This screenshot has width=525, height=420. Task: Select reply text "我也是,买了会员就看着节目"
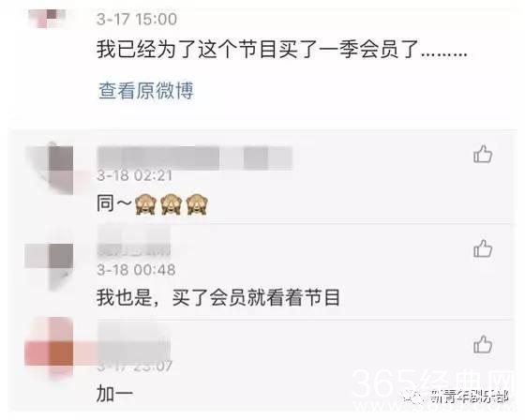218,297
